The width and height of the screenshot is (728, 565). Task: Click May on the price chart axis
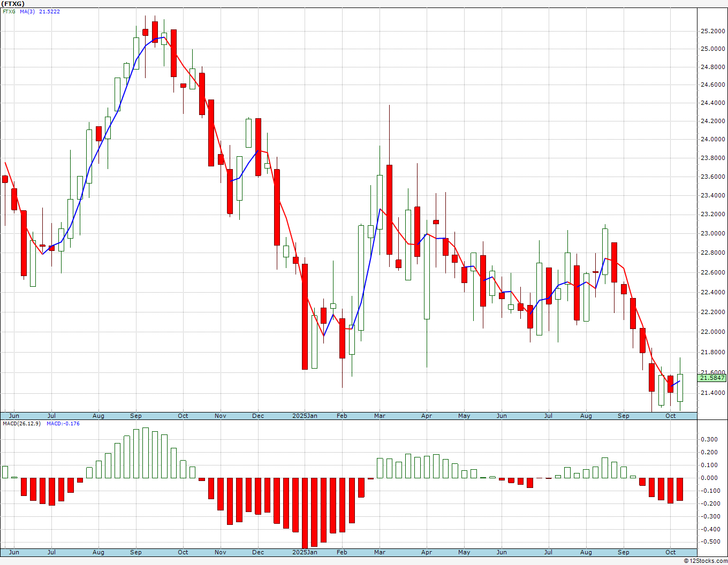[464, 416]
